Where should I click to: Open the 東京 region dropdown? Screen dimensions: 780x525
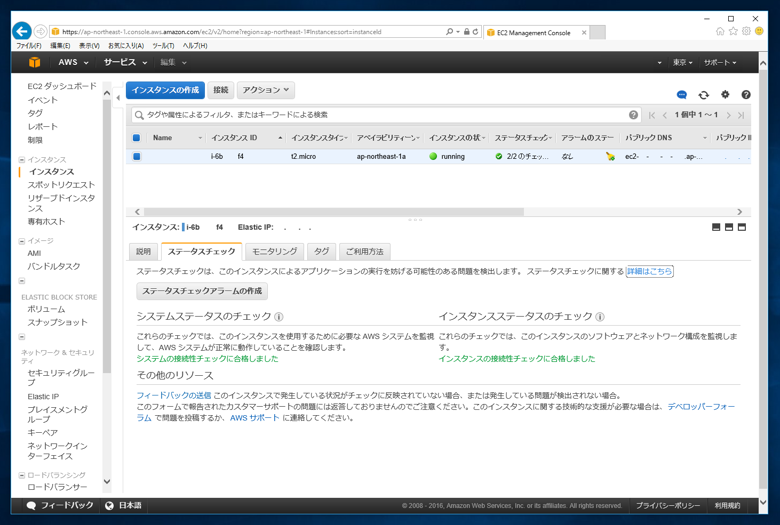tap(682, 62)
